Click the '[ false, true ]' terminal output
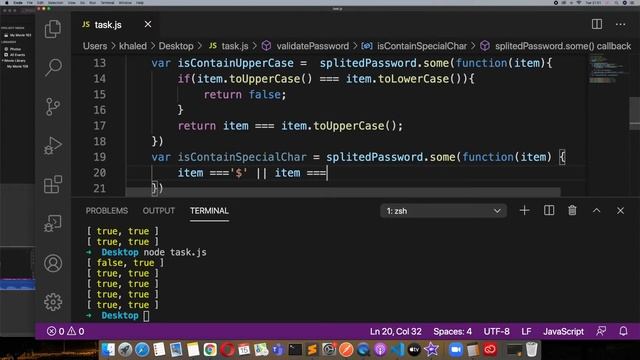The width and height of the screenshot is (640, 360). point(125,263)
